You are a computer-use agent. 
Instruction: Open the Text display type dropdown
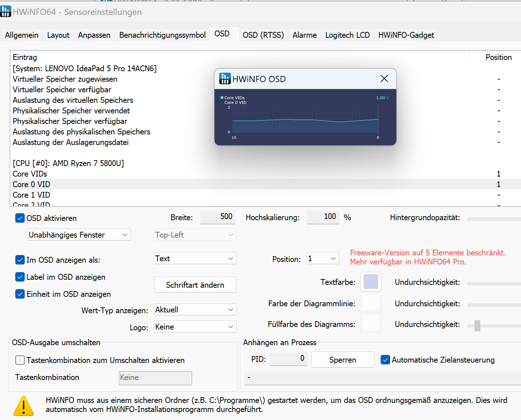(195, 258)
